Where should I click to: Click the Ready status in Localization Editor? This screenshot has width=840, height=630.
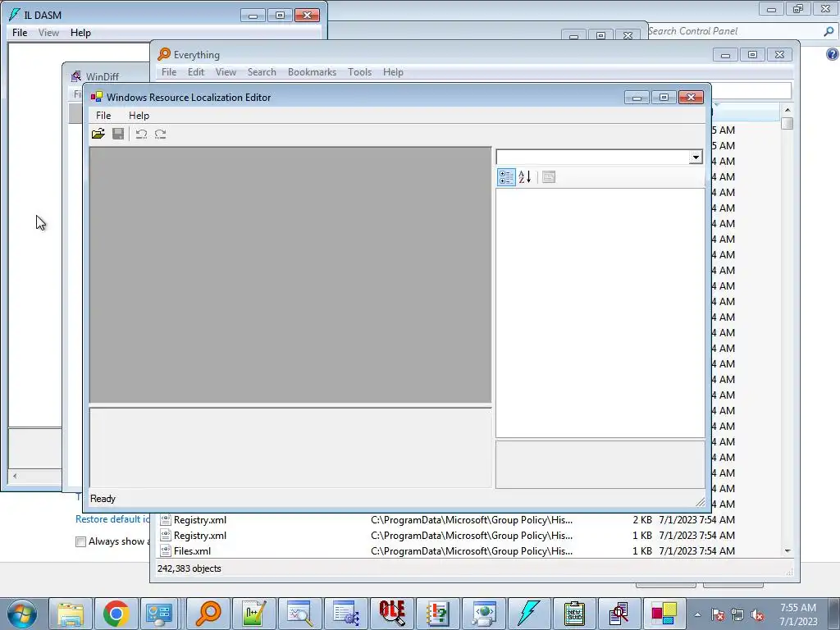(x=103, y=499)
